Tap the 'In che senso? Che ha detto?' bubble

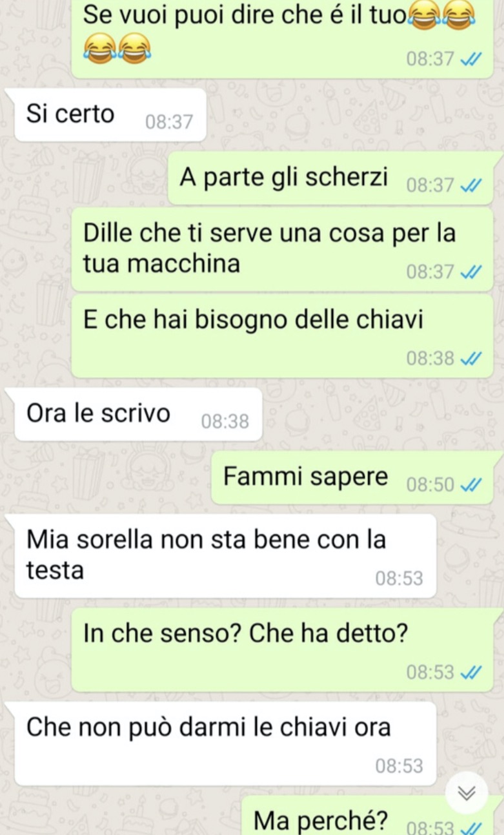(282, 650)
